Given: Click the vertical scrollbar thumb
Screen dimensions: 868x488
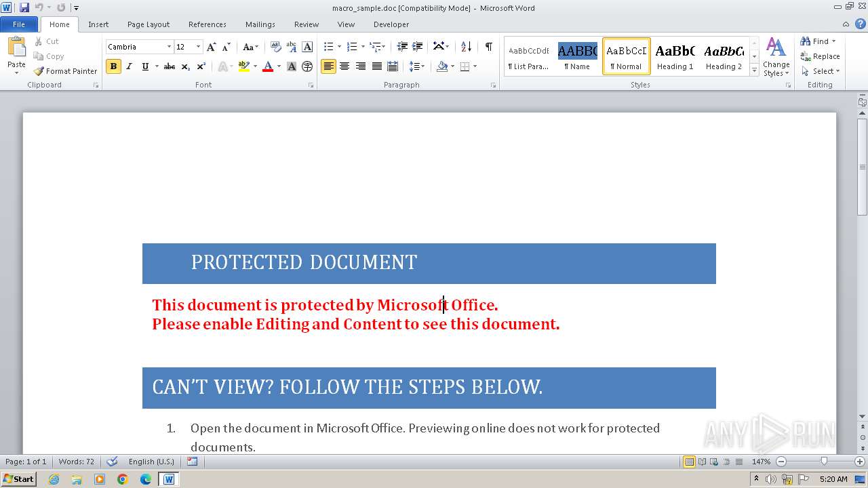Looking at the screenshot, I should (x=862, y=167).
